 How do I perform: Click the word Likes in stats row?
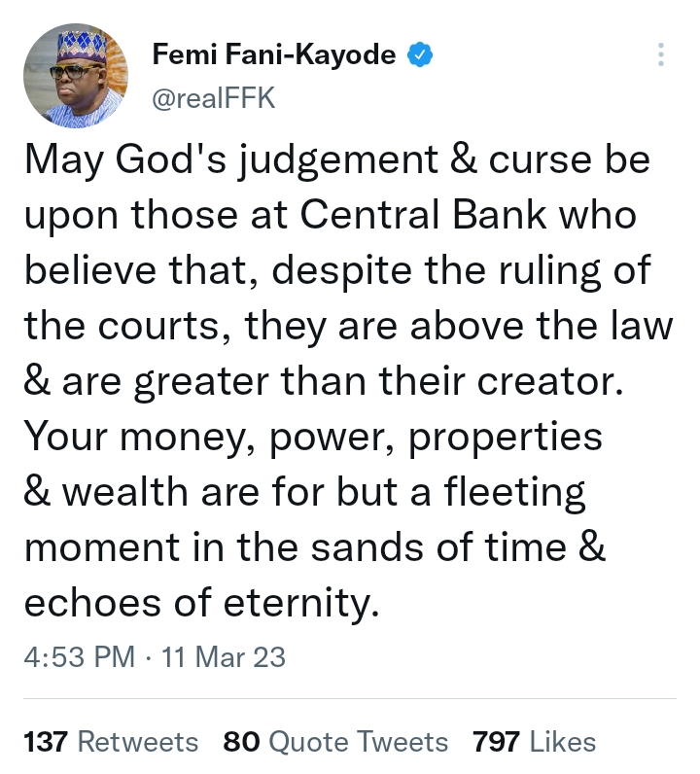coord(563,741)
